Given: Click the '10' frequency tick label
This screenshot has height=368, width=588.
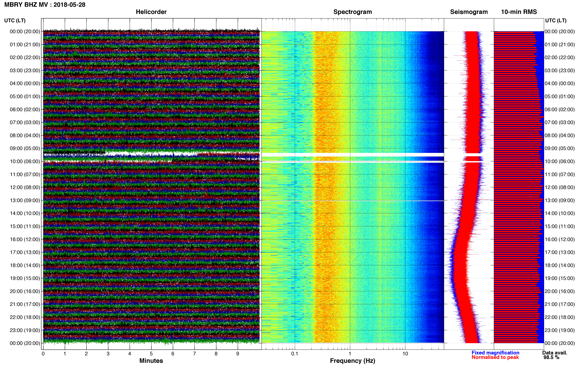Looking at the screenshot, I should pyautogui.click(x=405, y=354).
